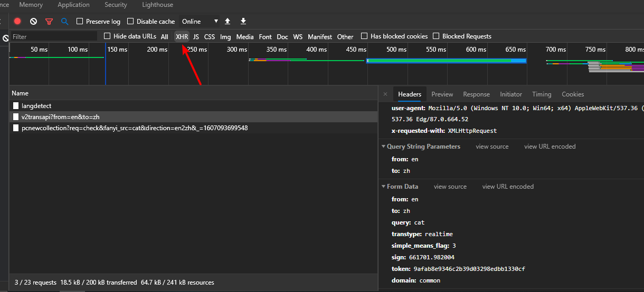Image resolution: width=644 pixels, height=292 pixels.
Task: Export HAR file with download arrow
Action: [x=243, y=21]
